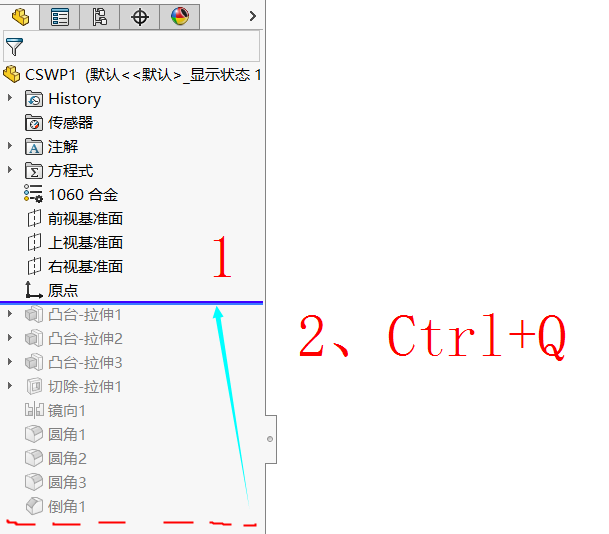
Task: Click the History folder icon
Action: pyautogui.click(x=34, y=99)
